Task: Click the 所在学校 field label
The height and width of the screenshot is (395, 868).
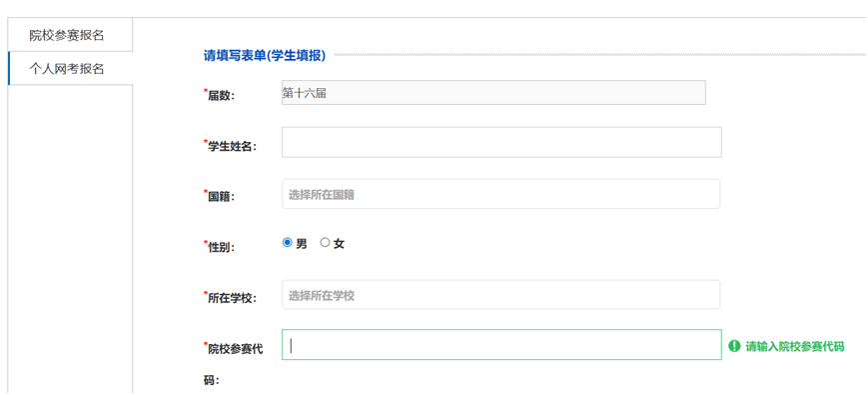Action: (x=231, y=297)
